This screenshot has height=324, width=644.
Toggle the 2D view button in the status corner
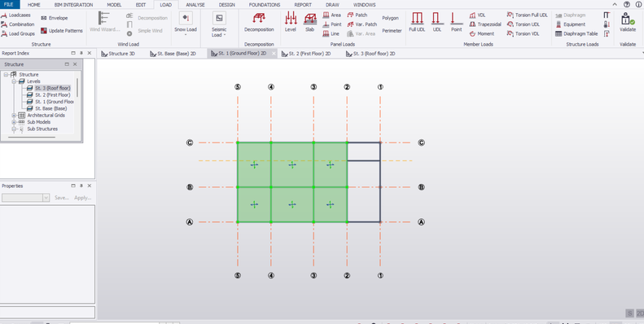(x=639, y=313)
